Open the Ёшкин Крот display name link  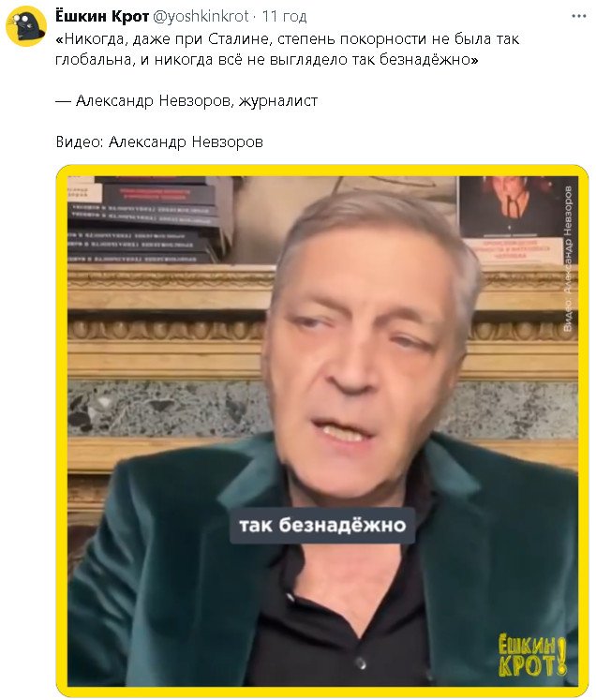pos(102,16)
